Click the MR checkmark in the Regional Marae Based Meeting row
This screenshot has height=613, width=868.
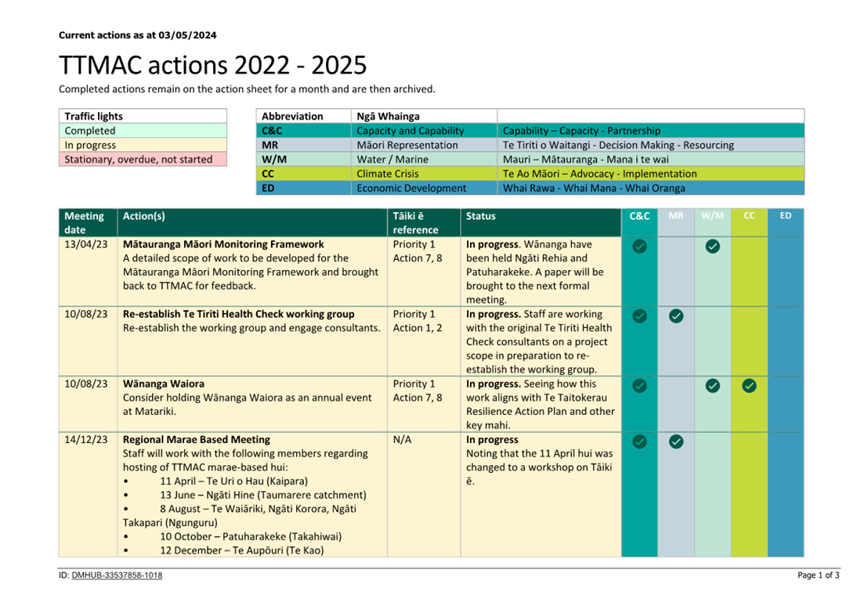pos(676,442)
